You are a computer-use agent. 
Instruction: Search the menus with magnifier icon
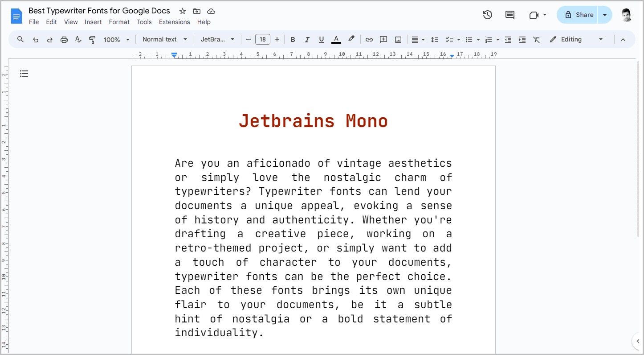[x=20, y=39]
